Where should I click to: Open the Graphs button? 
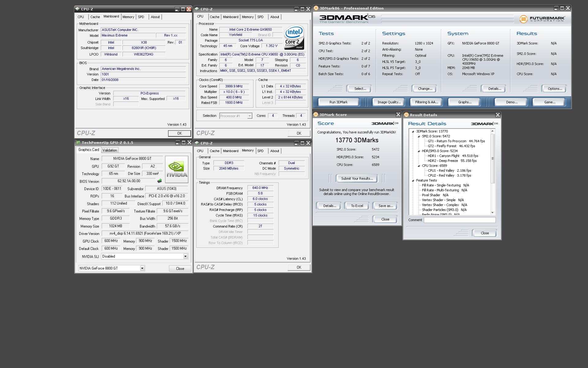(x=465, y=102)
